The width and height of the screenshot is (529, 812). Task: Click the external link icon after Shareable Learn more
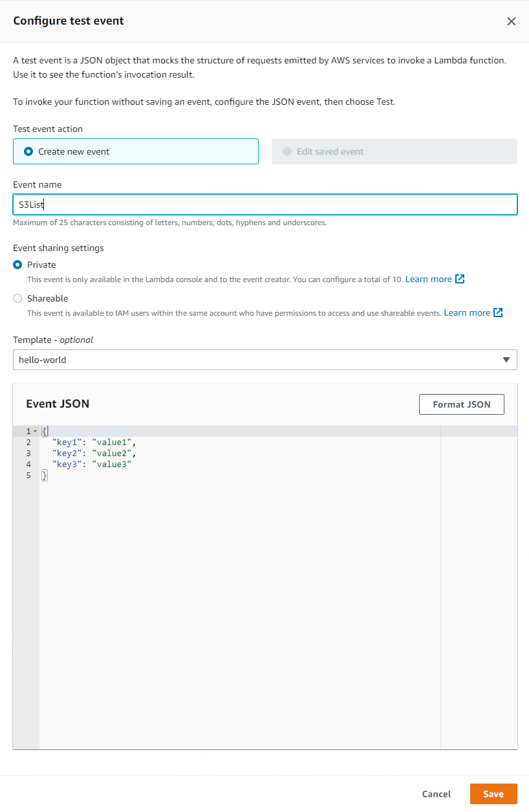pos(498,313)
